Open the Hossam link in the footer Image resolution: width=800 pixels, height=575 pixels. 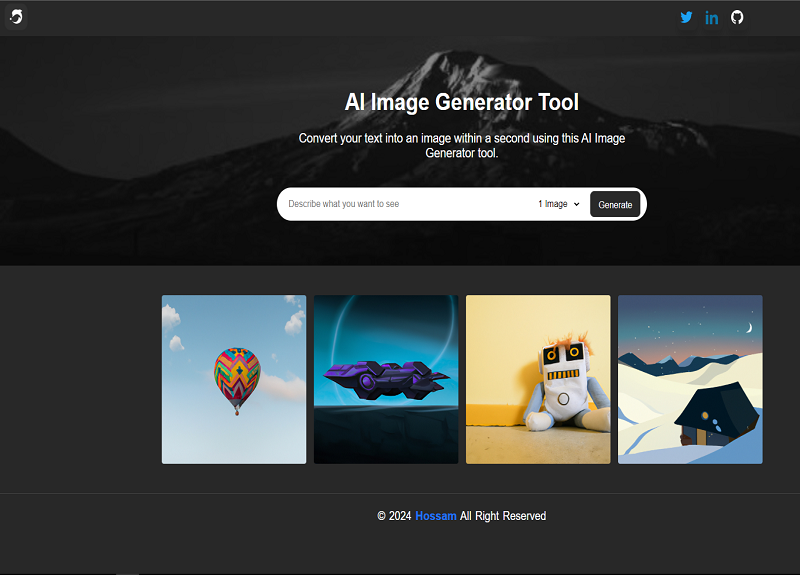point(435,516)
